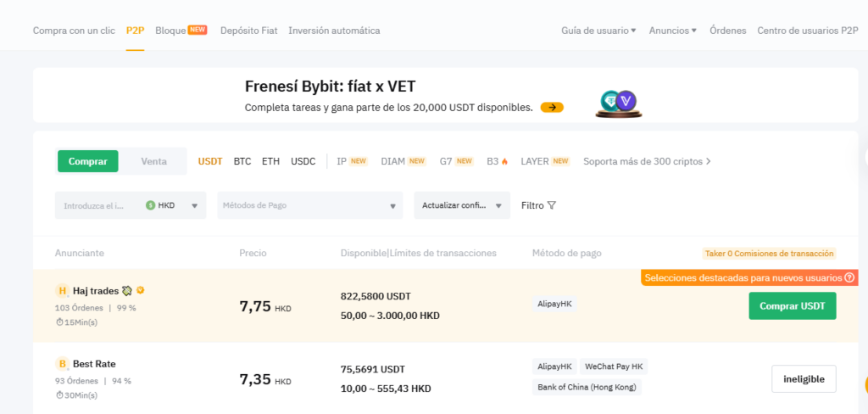Open Inversión automática tab

pyautogui.click(x=334, y=31)
